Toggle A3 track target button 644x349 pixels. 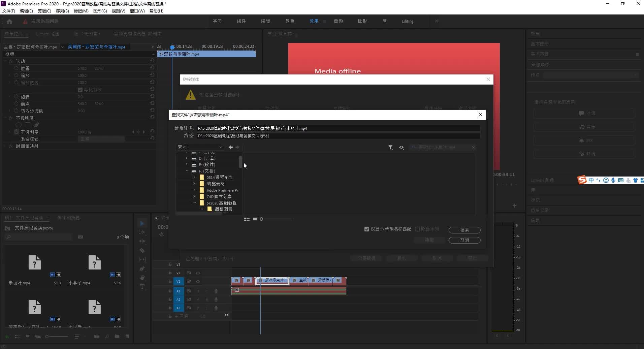pyautogui.click(x=179, y=308)
